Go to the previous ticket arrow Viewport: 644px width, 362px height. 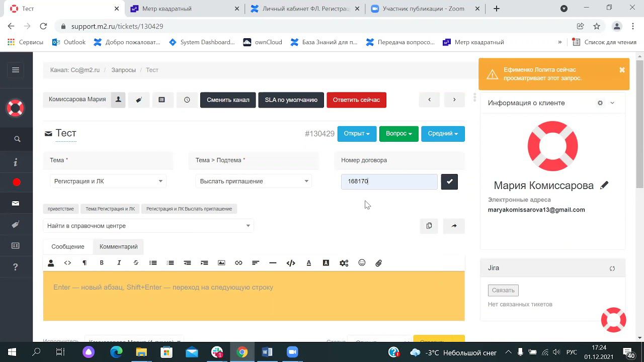click(x=429, y=100)
